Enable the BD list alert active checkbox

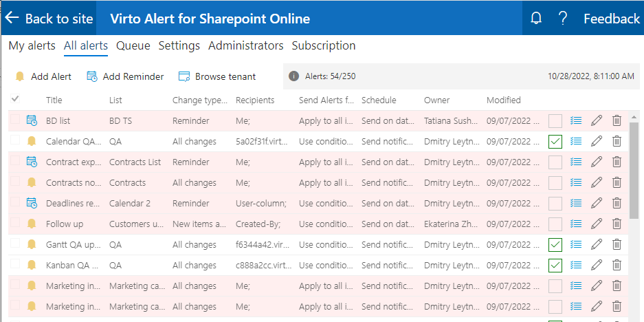(555, 121)
